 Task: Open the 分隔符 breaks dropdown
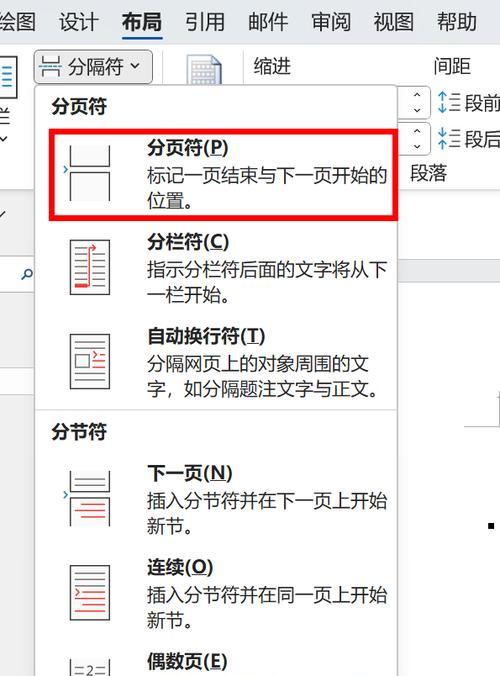coord(93,67)
